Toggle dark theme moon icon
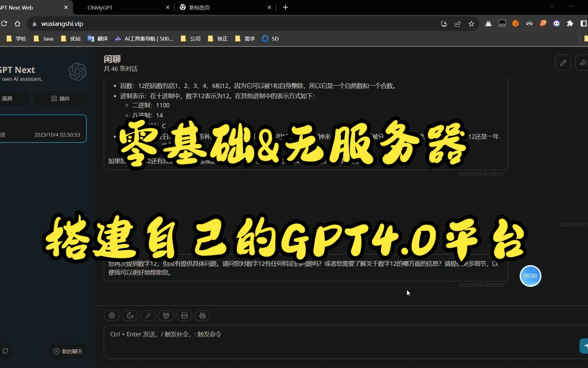This screenshot has height=368, width=588. tap(130, 316)
